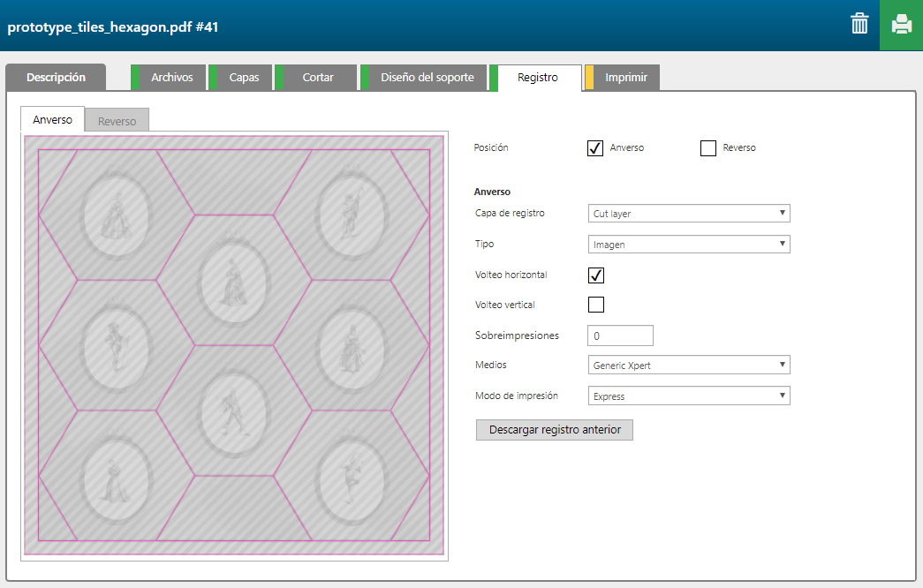
Task: Switch to the Imprimir tab
Action: coord(625,78)
